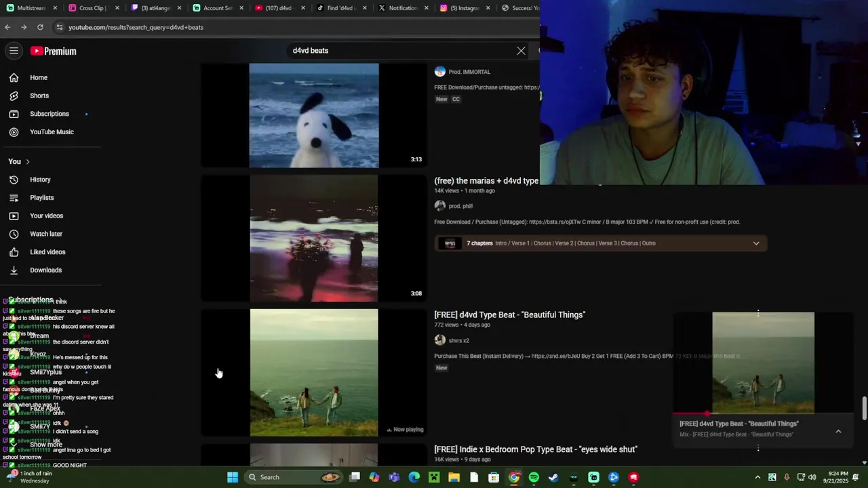868x488 pixels.
Task: Open the Snoopy thumbnail video
Action: coord(314,115)
